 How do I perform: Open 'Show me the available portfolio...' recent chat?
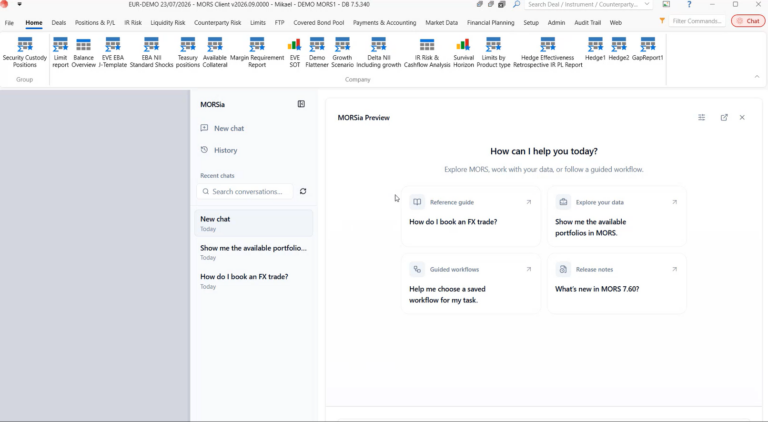tap(253, 252)
